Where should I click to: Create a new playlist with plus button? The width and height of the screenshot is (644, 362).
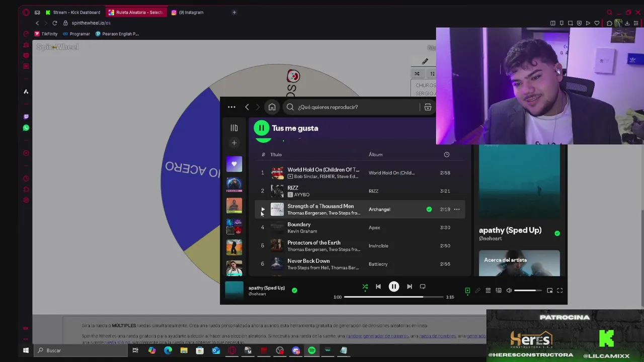pos(234,143)
